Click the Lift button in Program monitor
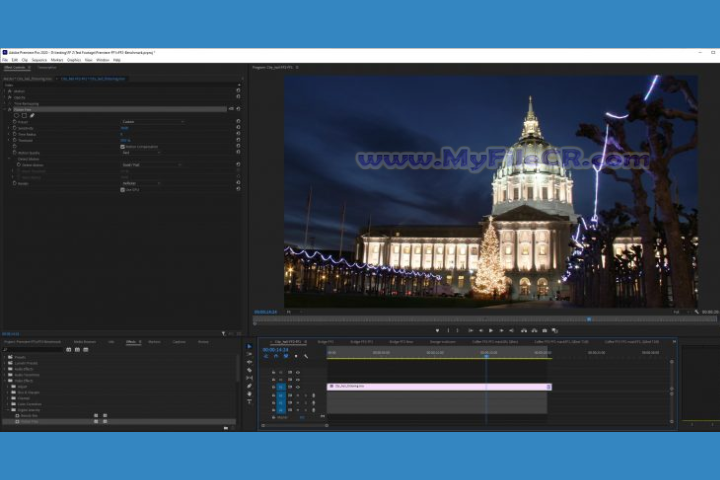The height and width of the screenshot is (480, 720). [524, 330]
